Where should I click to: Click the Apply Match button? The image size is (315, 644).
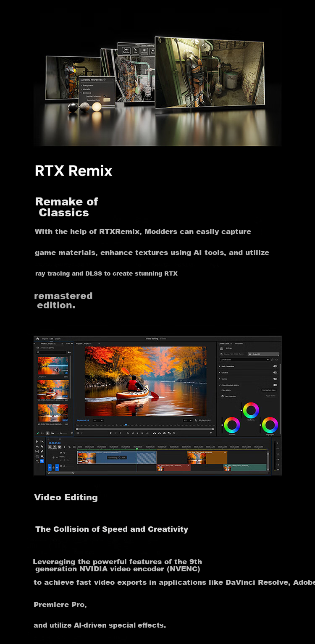pos(271,396)
